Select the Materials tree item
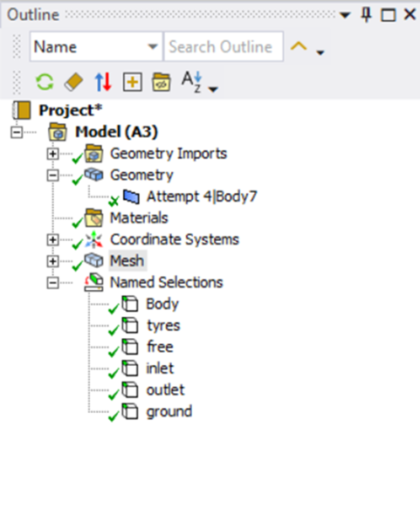This screenshot has height=517, width=420. [x=139, y=218]
